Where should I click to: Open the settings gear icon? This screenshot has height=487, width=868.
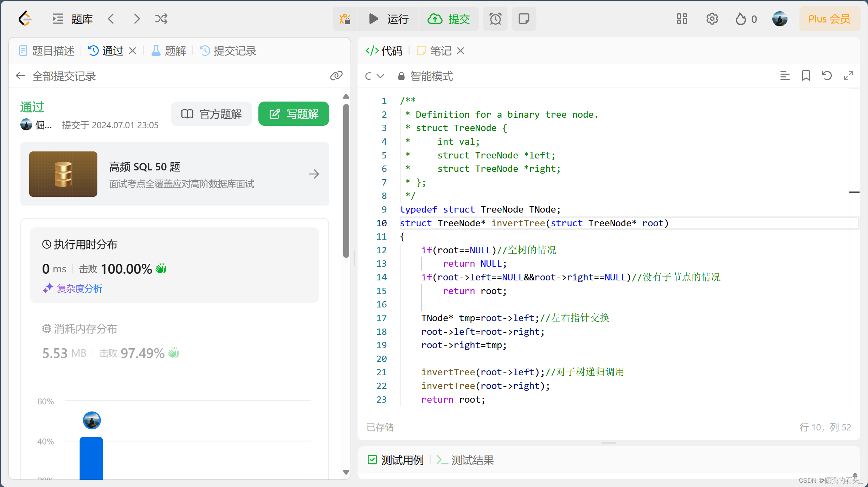[x=712, y=19]
